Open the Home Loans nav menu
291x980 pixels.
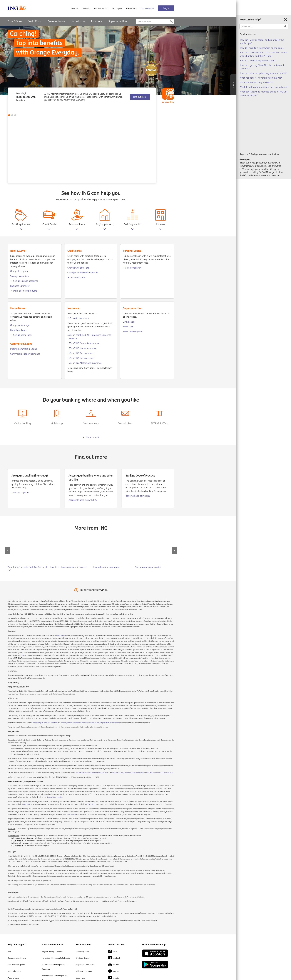(x=78, y=21)
